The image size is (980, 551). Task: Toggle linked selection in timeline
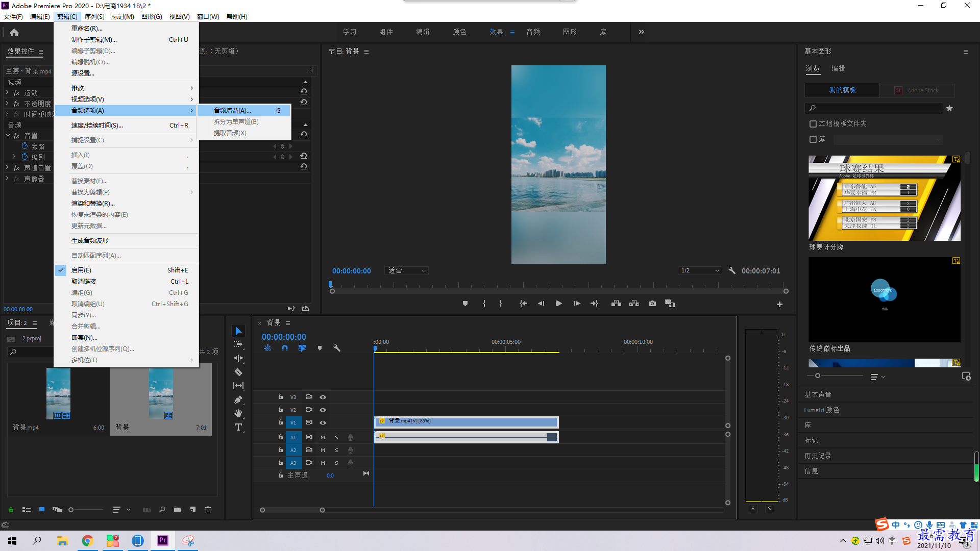click(302, 348)
